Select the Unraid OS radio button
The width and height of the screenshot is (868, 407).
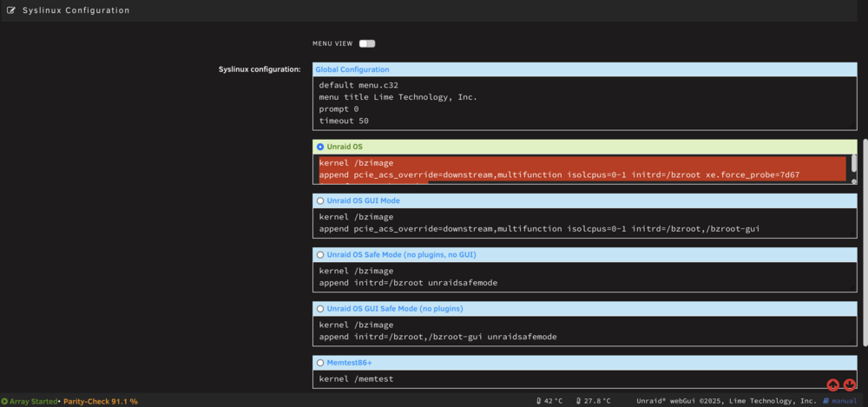click(320, 148)
